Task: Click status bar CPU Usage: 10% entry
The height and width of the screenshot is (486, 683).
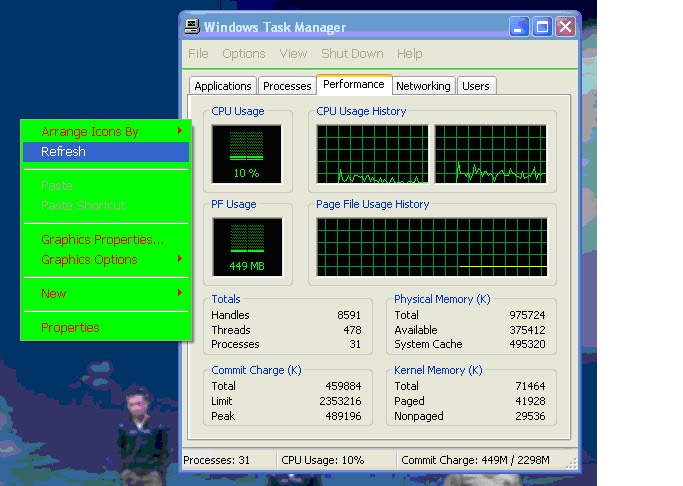Action: (336, 460)
